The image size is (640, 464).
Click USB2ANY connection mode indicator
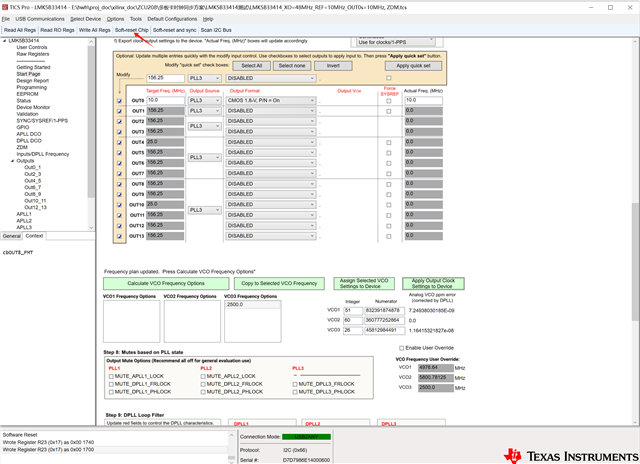coord(306,437)
